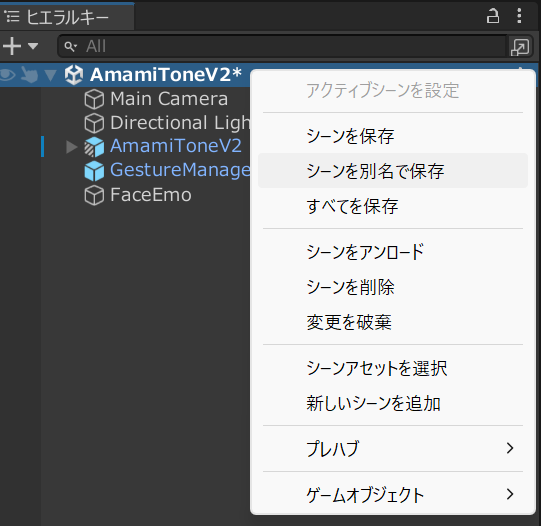Click the plus icon to create an object

(x=12, y=46)
